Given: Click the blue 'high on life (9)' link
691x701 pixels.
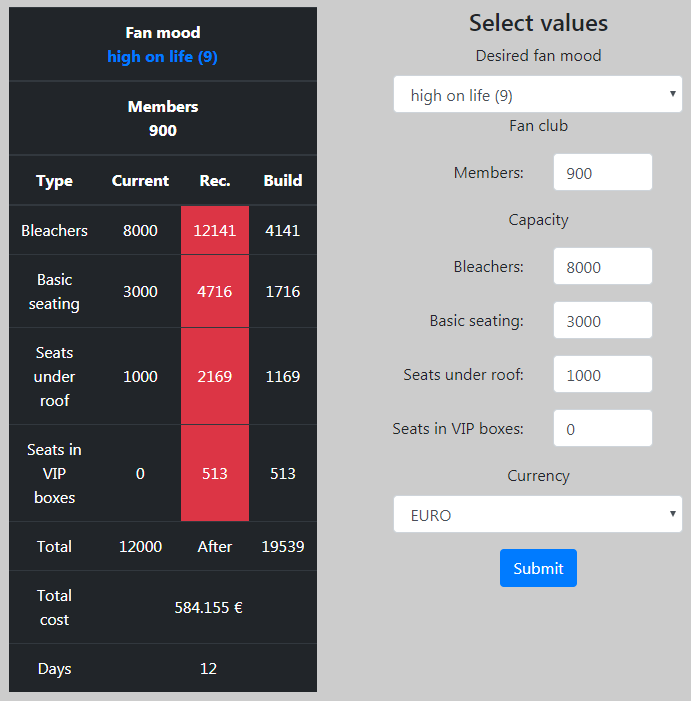Looking at the screenshot, I should [162, 57].
